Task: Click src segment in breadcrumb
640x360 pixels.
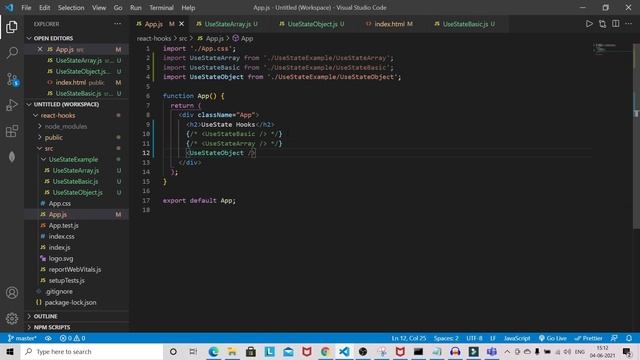Action: (x=183, y=38)
